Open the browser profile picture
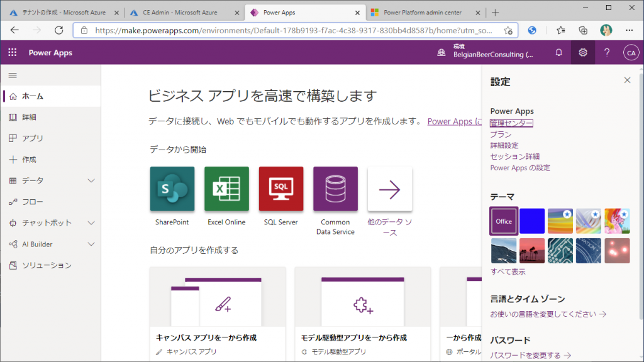 click(606, 30)
